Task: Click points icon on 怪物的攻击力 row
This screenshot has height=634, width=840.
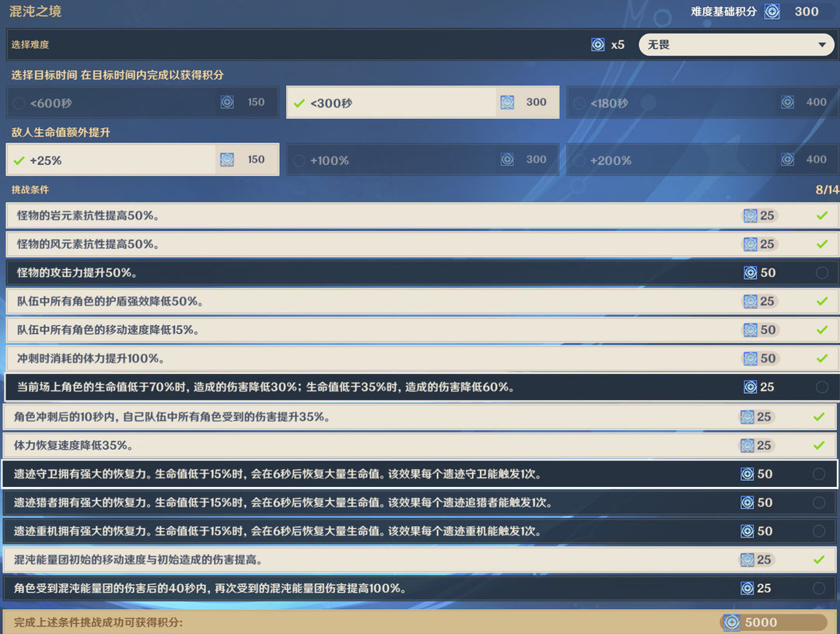Action: 751,272
